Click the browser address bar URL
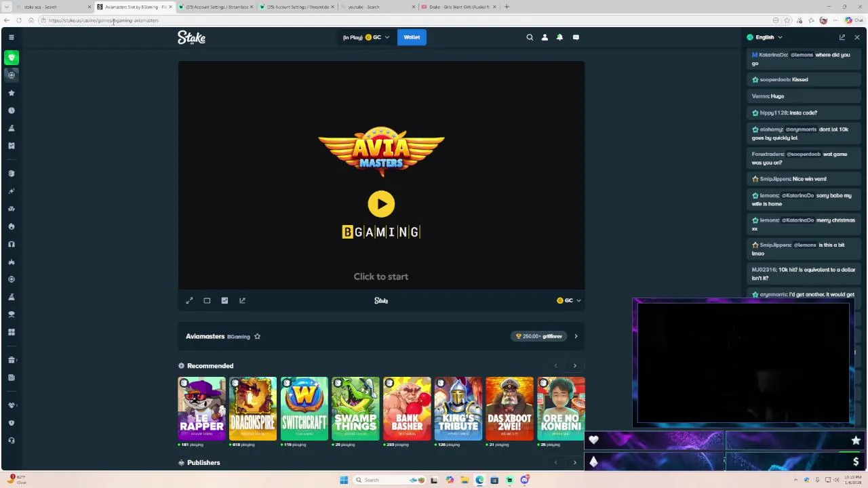The width and height of the screenshot is (868, 488). [x=103, y=20]
